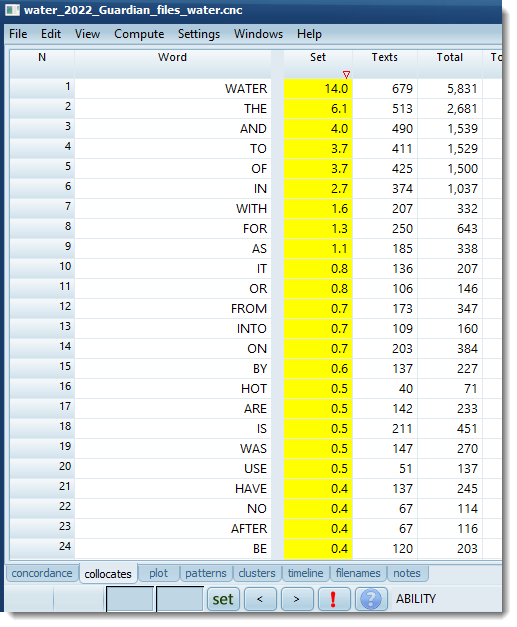The width and height of the screenshot is (517, 627).
Task: Open the filenames tab
Action: pos(358,573)
